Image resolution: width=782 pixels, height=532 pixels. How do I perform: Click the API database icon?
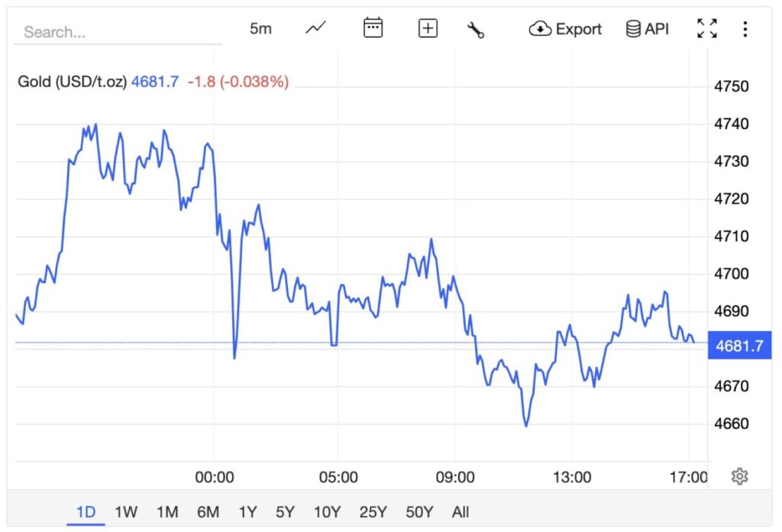tap(647, 29)
